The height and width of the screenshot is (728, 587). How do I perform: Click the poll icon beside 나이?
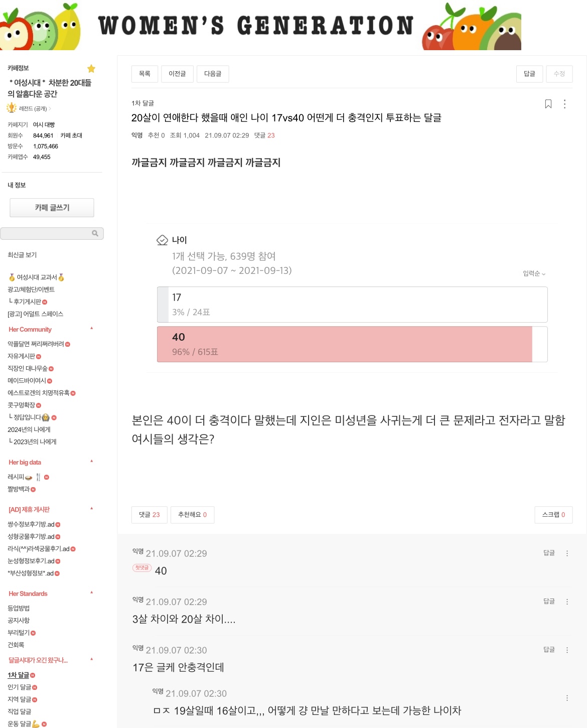[162, 240]
